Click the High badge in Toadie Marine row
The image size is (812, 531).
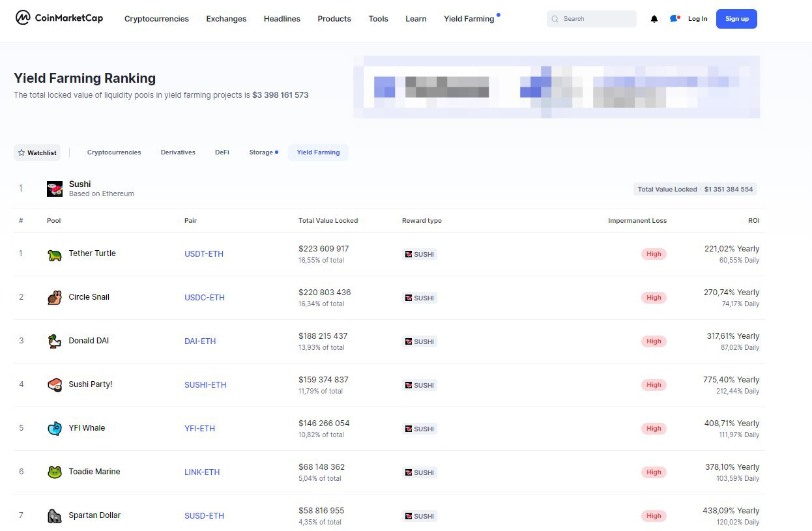point(654,472)
